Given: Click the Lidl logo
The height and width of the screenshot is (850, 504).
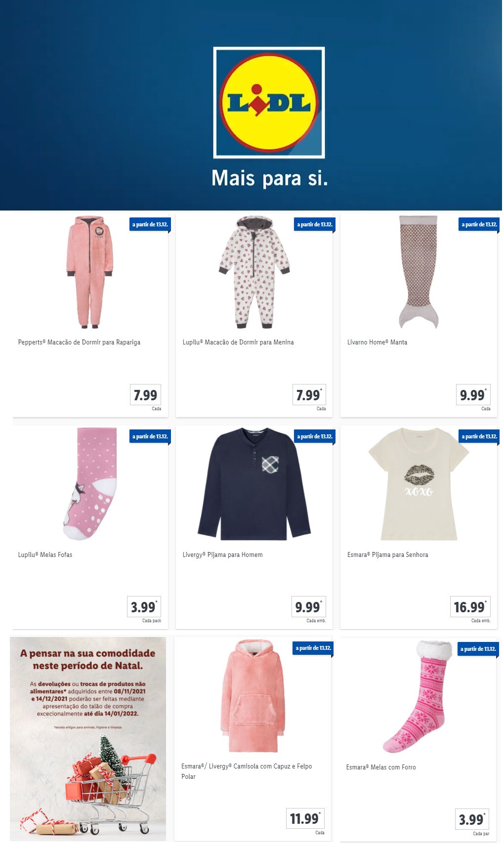Looking at the screenshot, I should click(x=269, y=103).
